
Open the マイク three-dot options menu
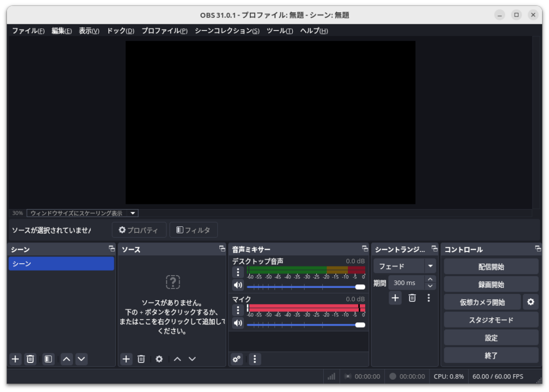[x=238, y=310]
